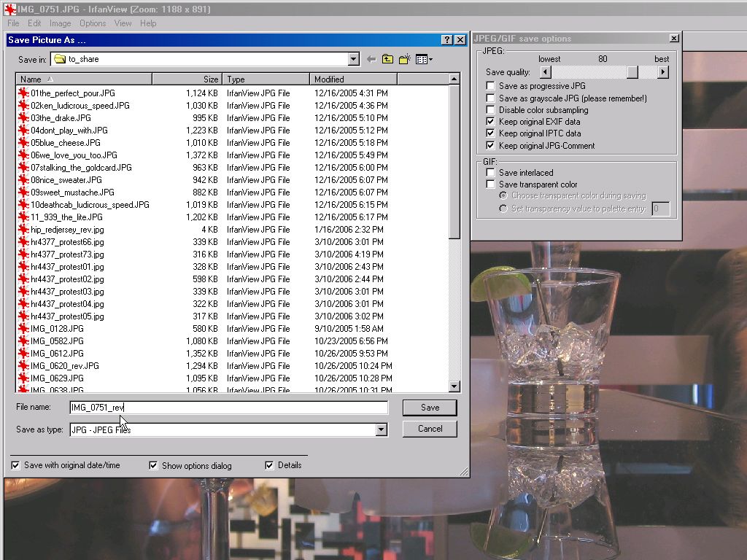
Task: Click the file list vertical scrollbar thumb
Action: tap(454, 162)
